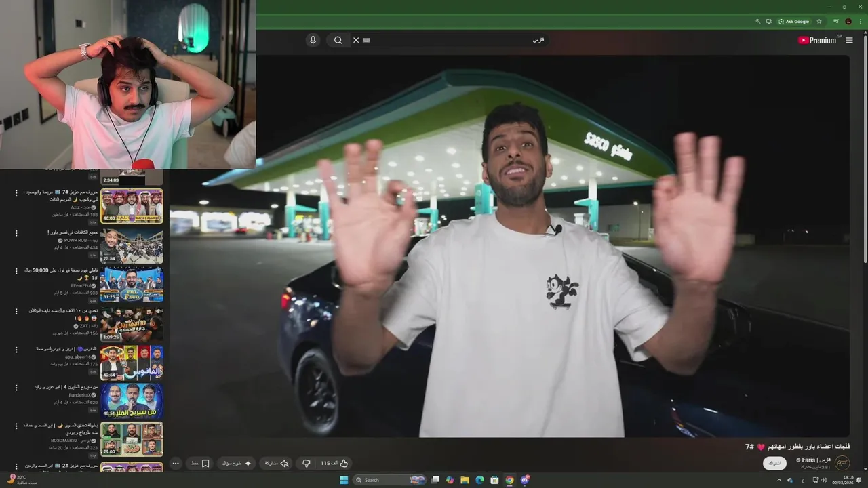Screen dimensions: 868x488
Task: Click the BanderitaX channel name
Action: pyautogui.click(x=79, y=394)
